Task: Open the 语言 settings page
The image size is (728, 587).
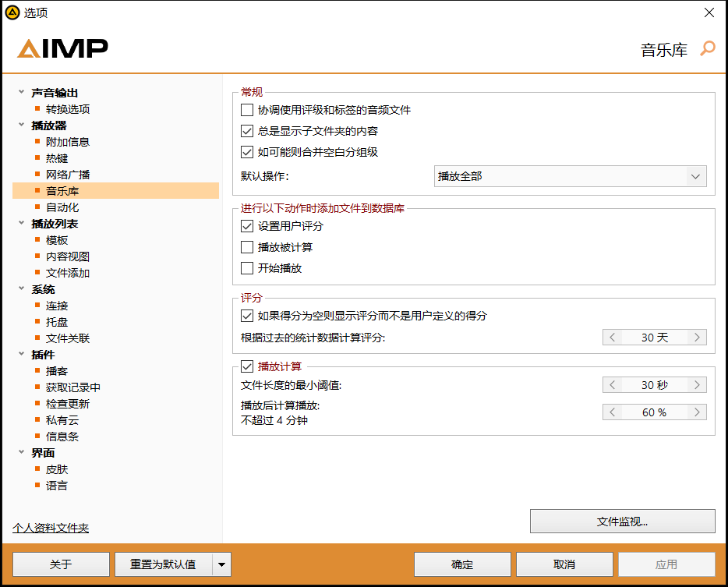Action: coord(57,486)
